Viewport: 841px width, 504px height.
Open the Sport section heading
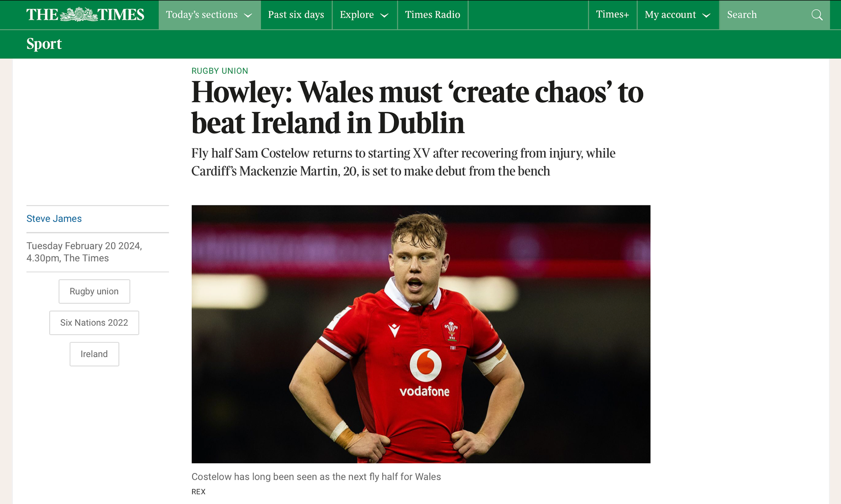tap(44, 44)
